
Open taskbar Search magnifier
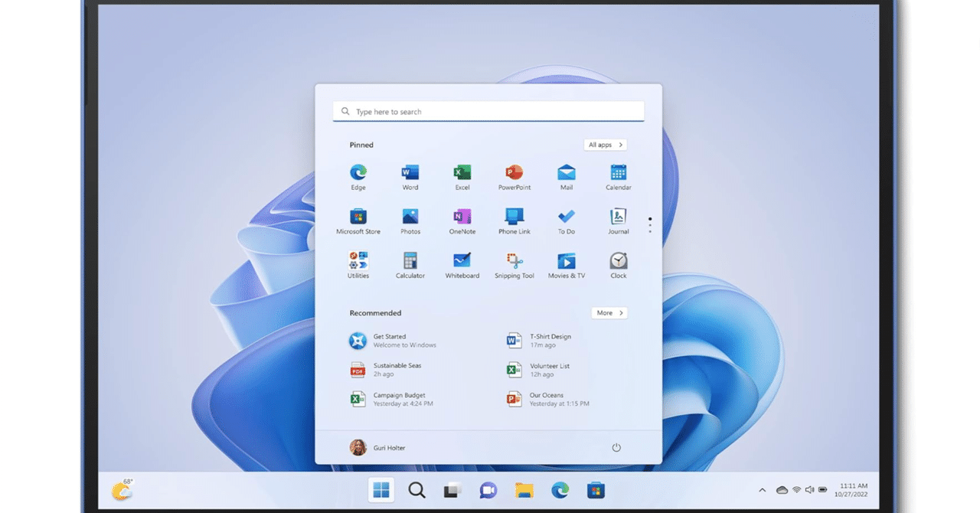pos(416,490)
